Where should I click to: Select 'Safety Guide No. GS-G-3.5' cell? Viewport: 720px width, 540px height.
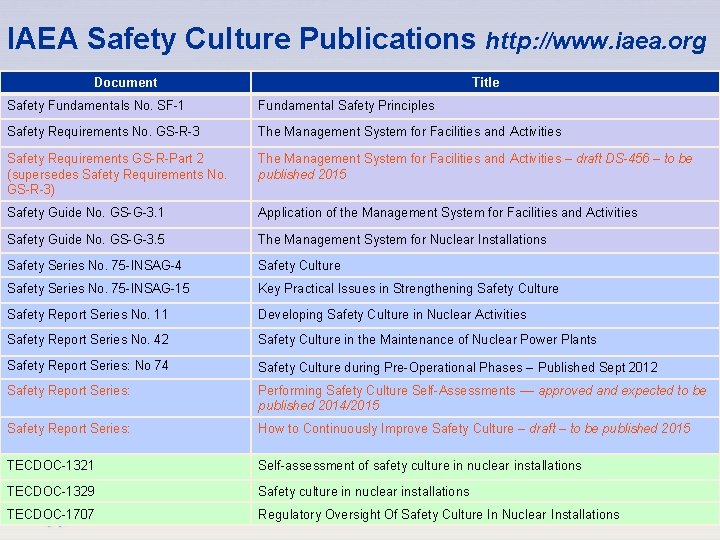pyautogui.click(x=125, y=240)
